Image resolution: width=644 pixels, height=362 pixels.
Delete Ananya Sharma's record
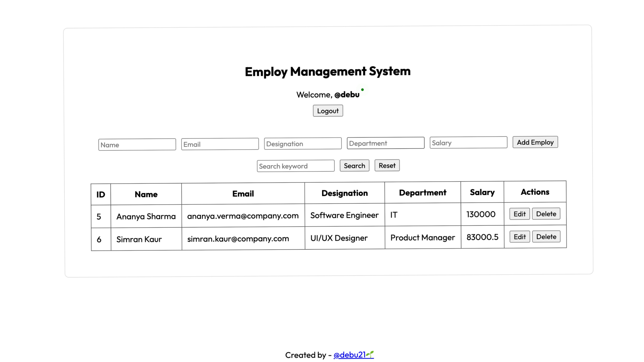546,214
